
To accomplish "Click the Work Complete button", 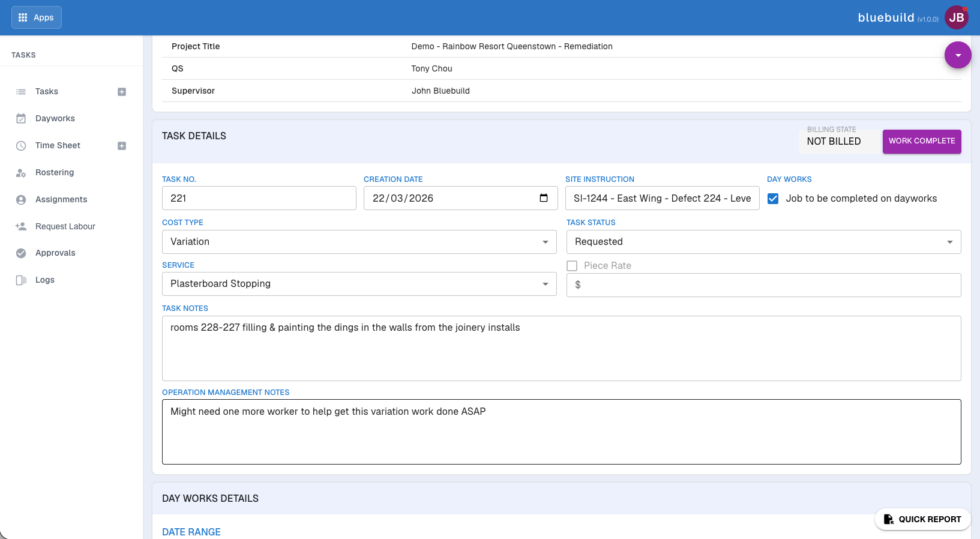I will coord(922,141).
